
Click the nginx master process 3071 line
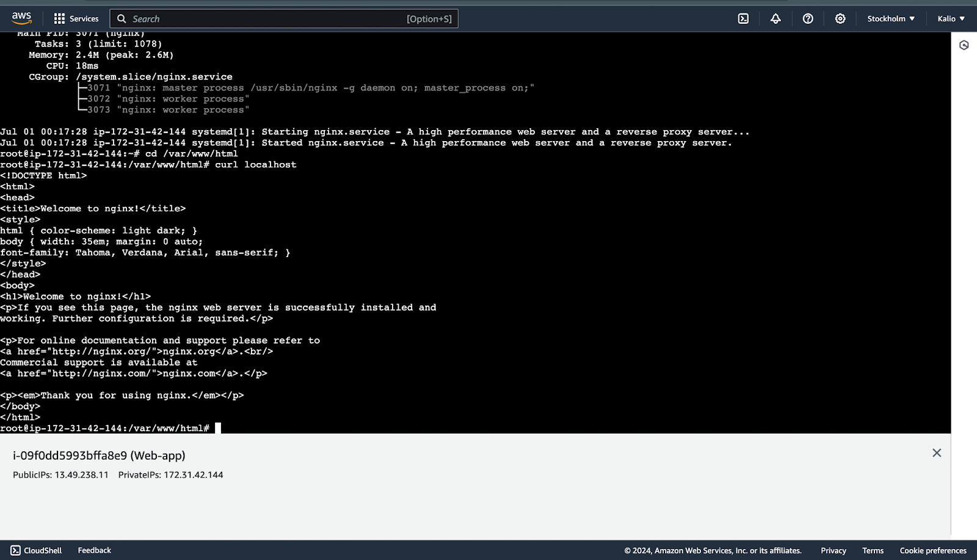pos(306,87)
